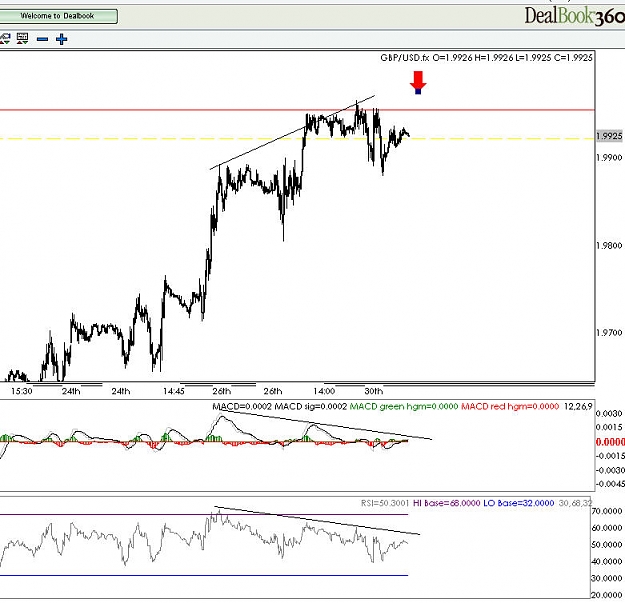
Task: Click the blue minus zoom-out icon
Action: pos(42,39)
